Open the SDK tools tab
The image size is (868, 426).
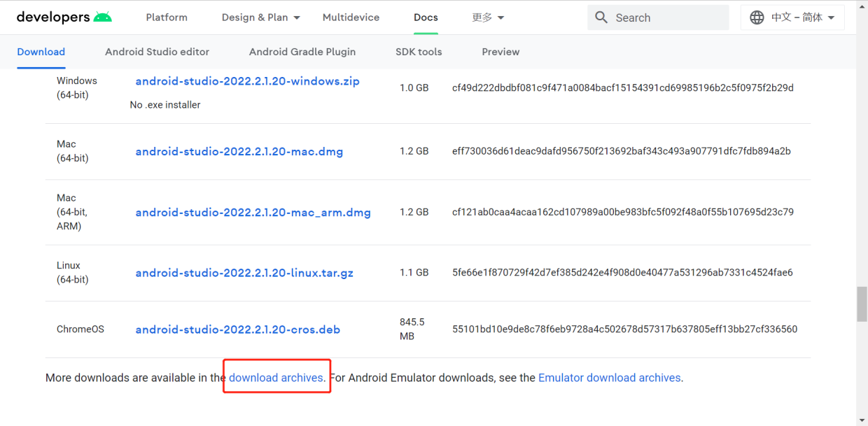[419, 52]
